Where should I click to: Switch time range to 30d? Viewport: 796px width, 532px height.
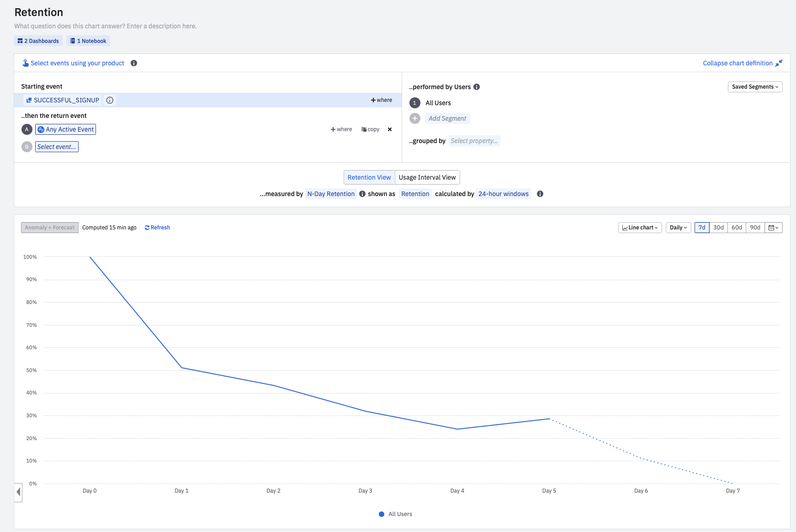pos(718,228)
